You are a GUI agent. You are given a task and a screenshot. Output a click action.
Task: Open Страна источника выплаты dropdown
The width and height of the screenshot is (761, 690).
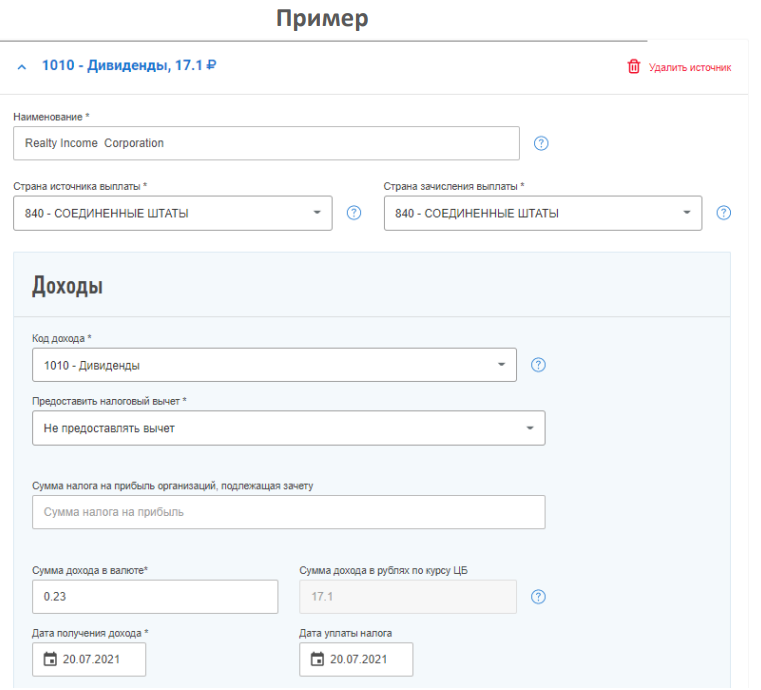tap(173, 213)
